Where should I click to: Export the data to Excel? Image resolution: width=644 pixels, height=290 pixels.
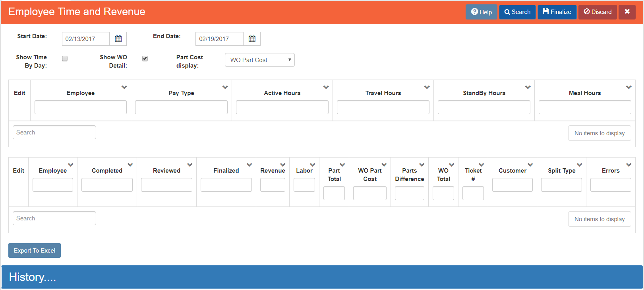point(35,250)
